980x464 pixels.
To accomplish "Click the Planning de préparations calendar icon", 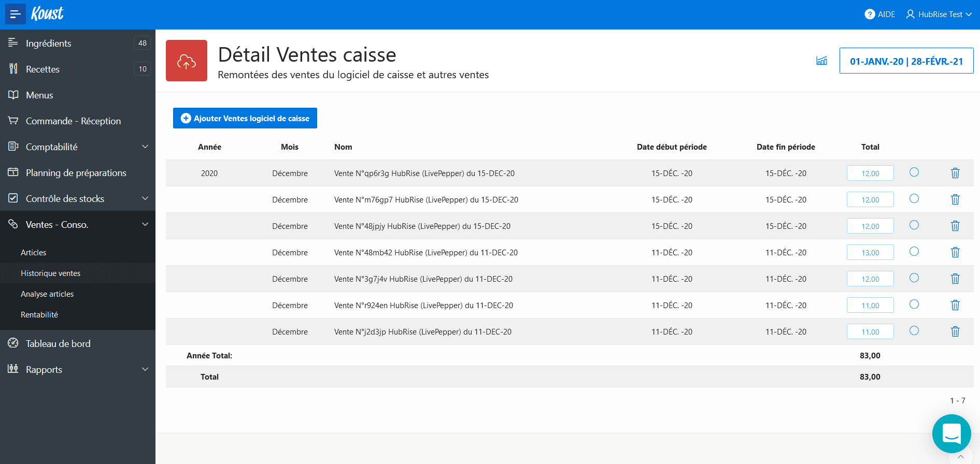I will 13,172.
